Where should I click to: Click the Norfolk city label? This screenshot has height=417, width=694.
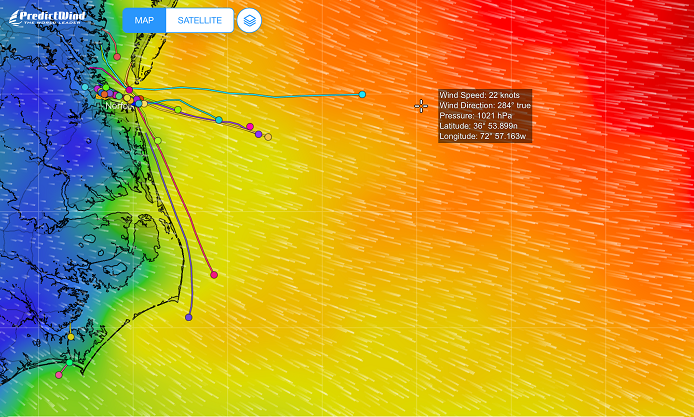118,105
